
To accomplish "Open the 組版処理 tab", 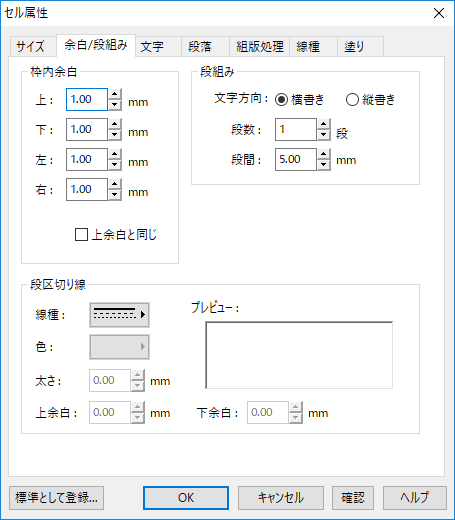I will [259, 46].
